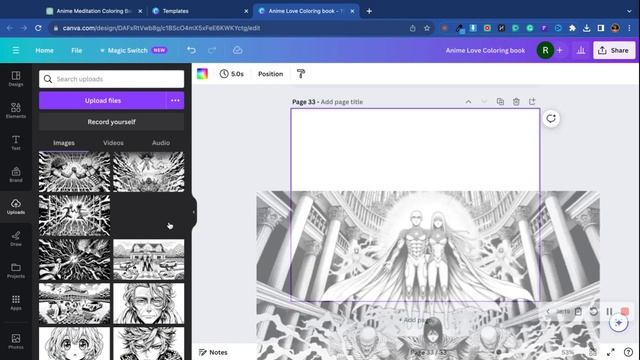Open Magic assistant sparkle button
Viewport: 640px width, 360px height.
pyautogui.click(x=619, y=323)
